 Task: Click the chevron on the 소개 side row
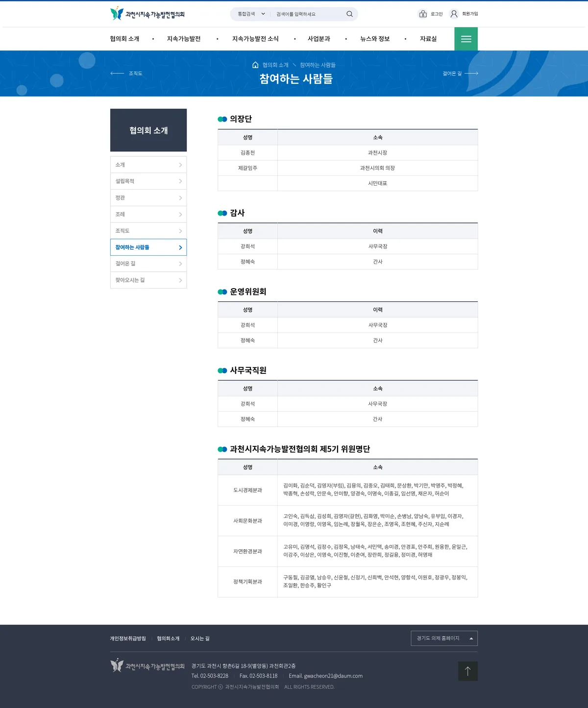pos(180,165)
